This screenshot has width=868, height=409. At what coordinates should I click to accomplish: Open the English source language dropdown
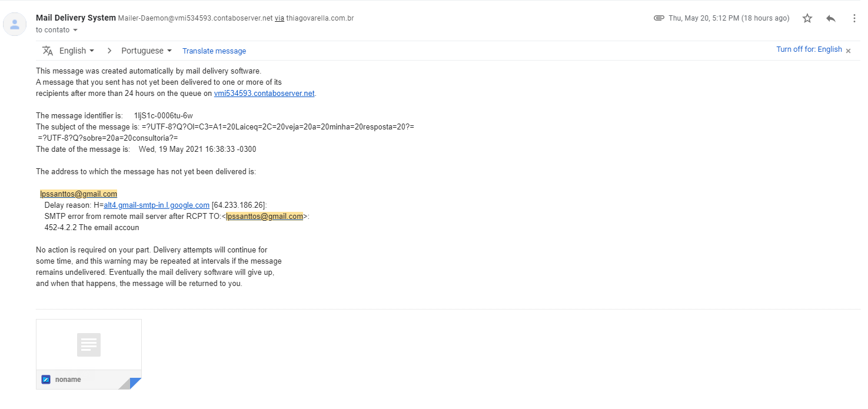(77, 51)
